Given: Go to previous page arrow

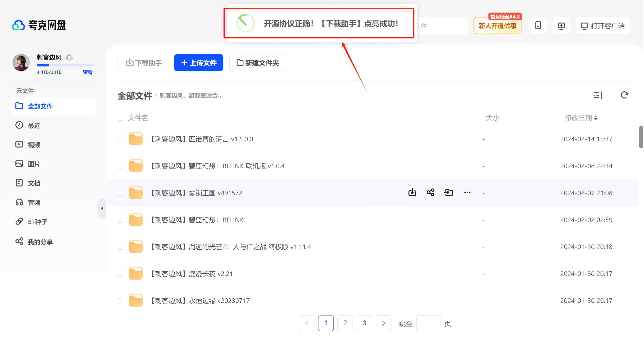Looking at the screenshot, I should click(307, 323).
